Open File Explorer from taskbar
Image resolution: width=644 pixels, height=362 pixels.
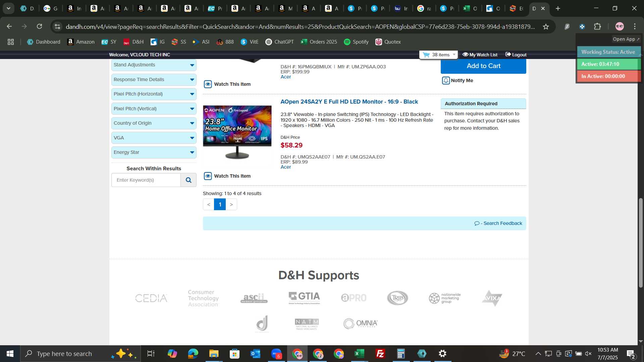(x=214, y=354)
